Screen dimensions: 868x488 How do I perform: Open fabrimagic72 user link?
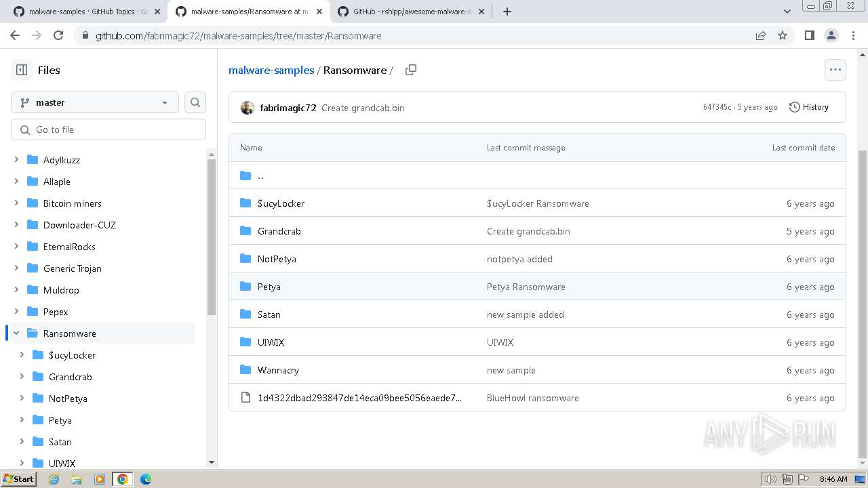point(288,107)
